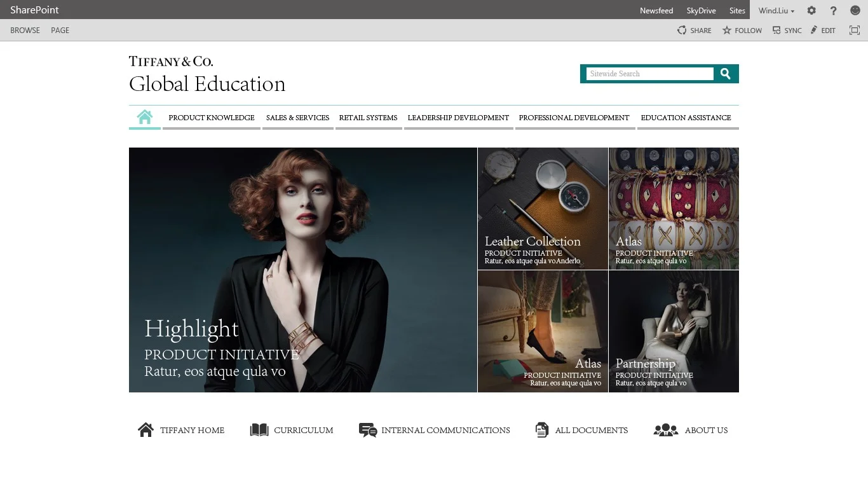The image size is (868, 477).
Task: Select the EDUCATION ASSISTANCE navigation tab
Action: point(686,118)
